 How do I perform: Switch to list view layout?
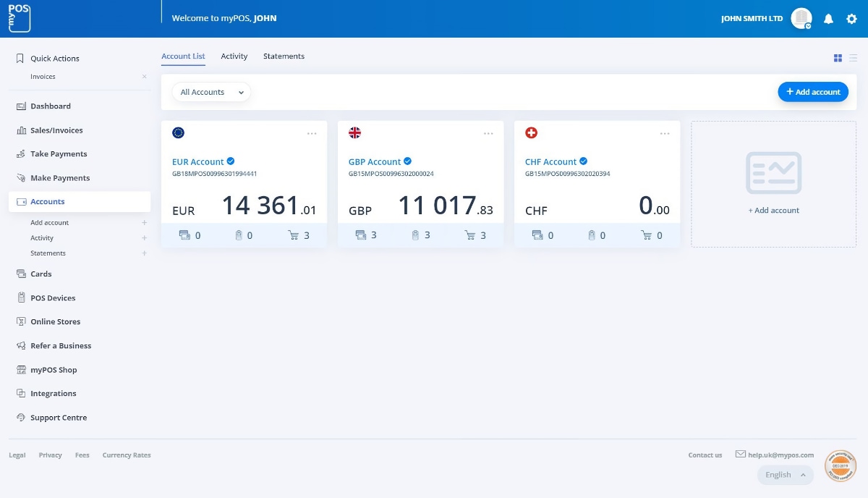point(853,58)
